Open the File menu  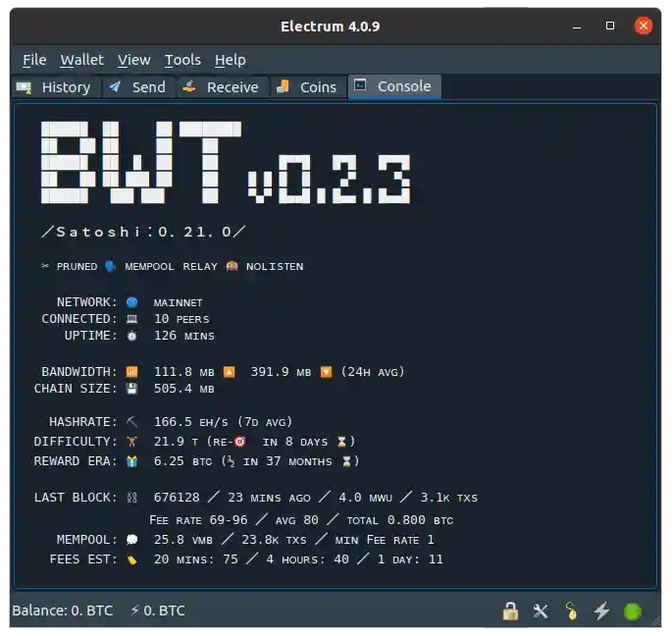[34, 60]
